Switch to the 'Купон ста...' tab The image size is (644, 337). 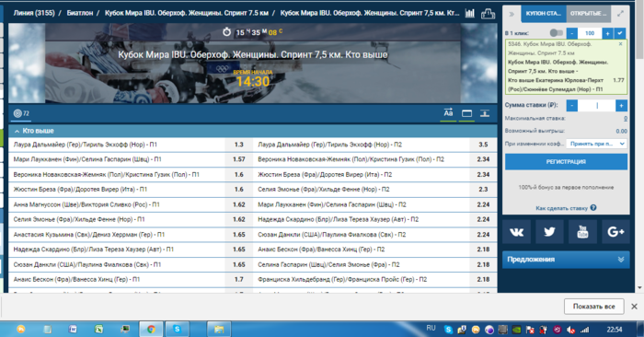coord(544,14)
